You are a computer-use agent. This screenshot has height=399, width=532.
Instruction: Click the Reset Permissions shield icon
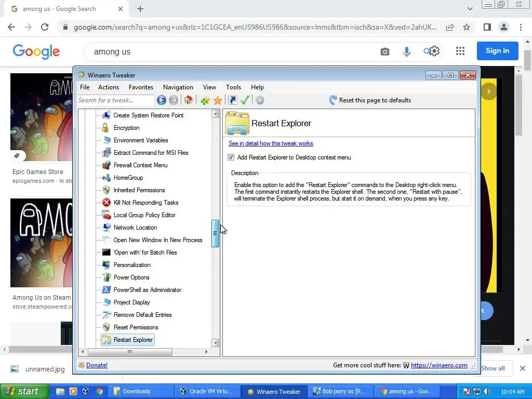[107, 327]
